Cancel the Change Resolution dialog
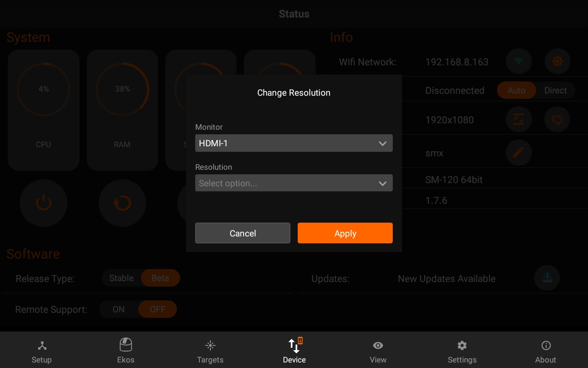The width and height of the screenshot is (588, 368). [243, 233]
